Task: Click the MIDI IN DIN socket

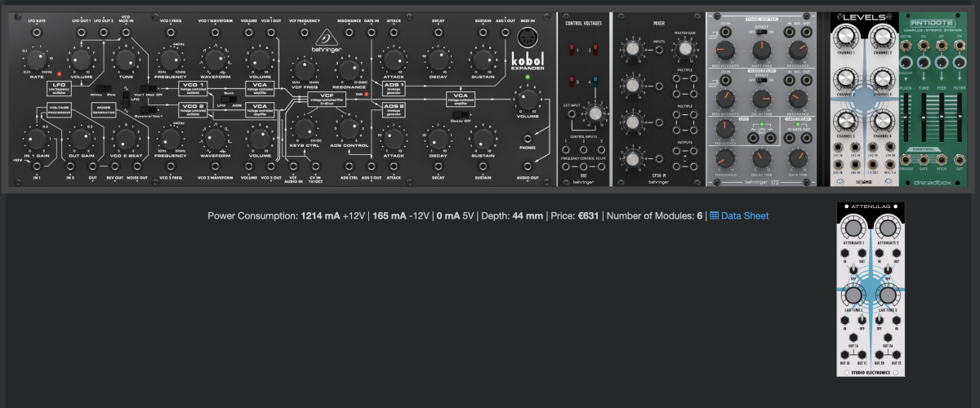Action: 527,38
